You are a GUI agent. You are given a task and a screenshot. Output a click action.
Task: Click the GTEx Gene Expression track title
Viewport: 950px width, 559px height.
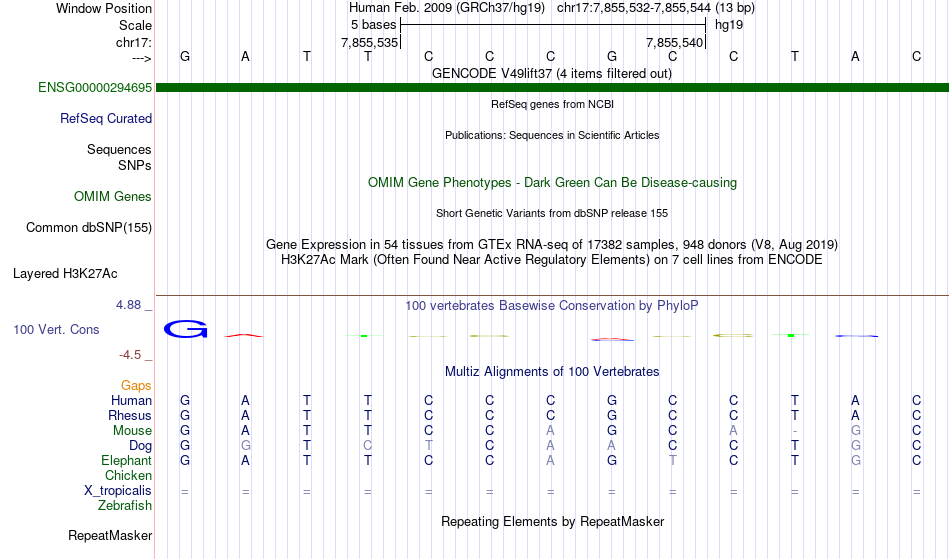(x=552, y=245)
